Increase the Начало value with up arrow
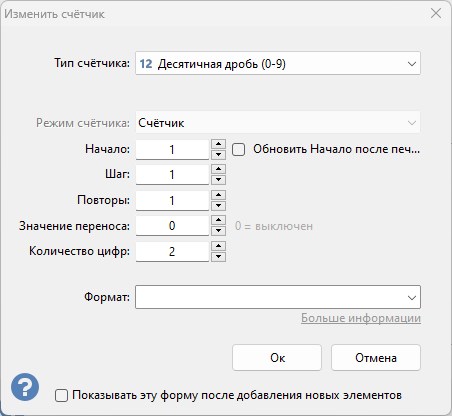This screenshot has height=416, width=452. coord(218,144)
